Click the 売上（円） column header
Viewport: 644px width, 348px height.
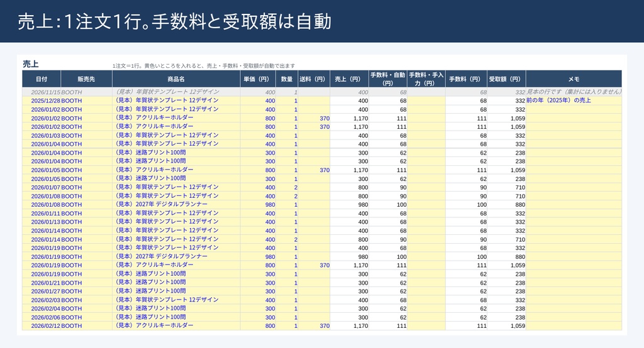click(349, 79)
